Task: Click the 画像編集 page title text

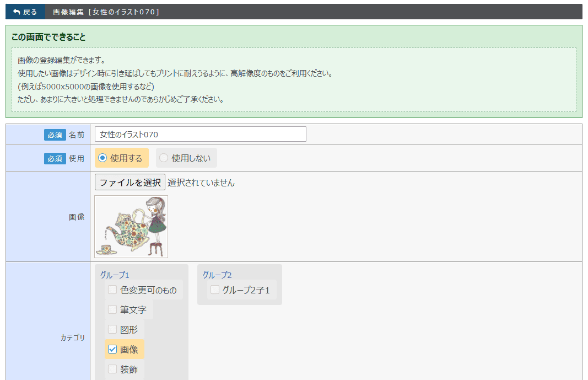Action: pos(106,12)
